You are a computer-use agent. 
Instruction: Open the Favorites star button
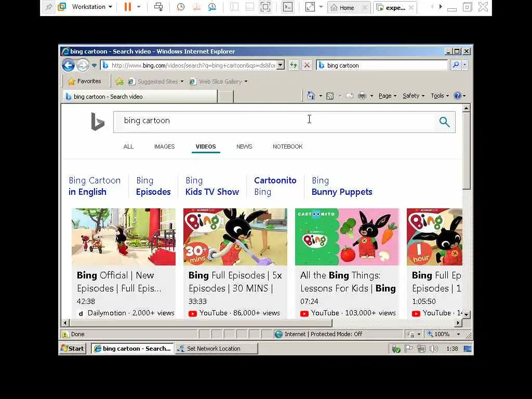point(85,81)
